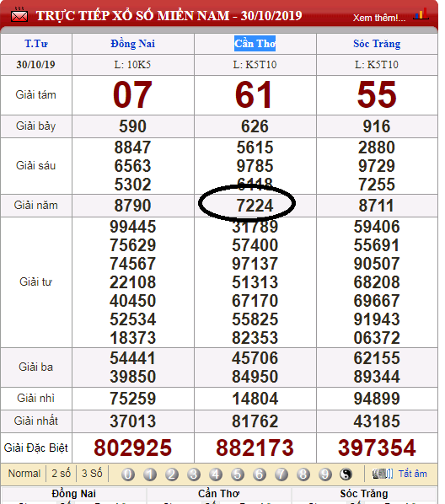Open the bar chart statistics icon
The height and width of the screenshot is (504, 445).
pyautogui.click(x=421, y=13)
